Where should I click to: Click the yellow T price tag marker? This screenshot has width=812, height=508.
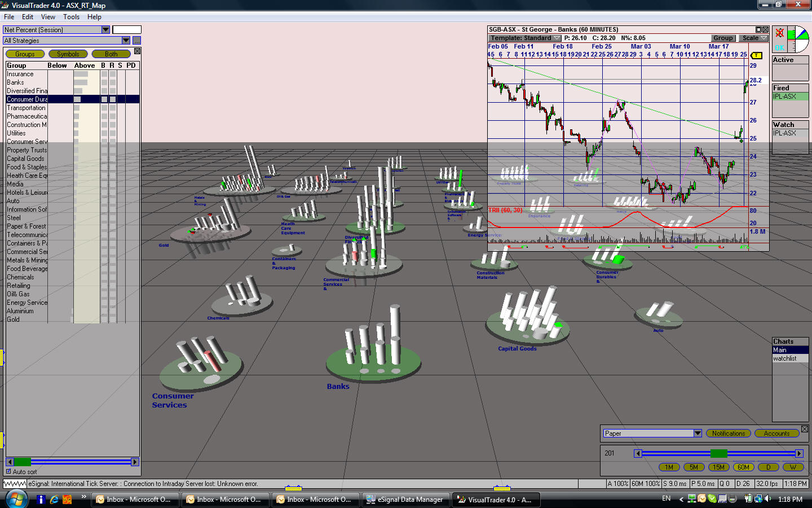click(x=756, y=55)
